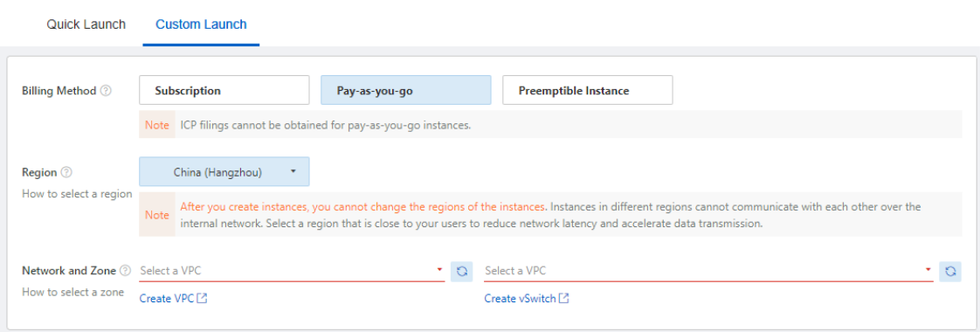This screenshot has height=332, width=980.
Task: Refresh the vSwitch list icon
Action: tap(950, 272)
